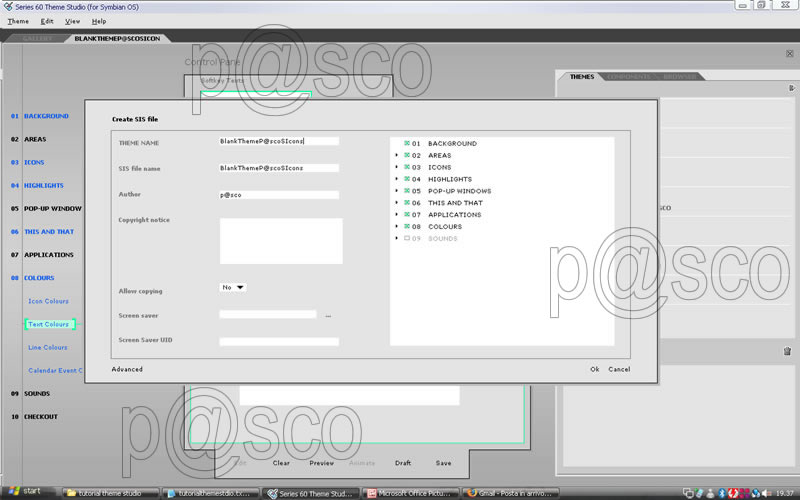Toggle the 08 COLOURS checkbox in the export tree
The height and width of the screenshot is (500, 800).
point(407,227)
